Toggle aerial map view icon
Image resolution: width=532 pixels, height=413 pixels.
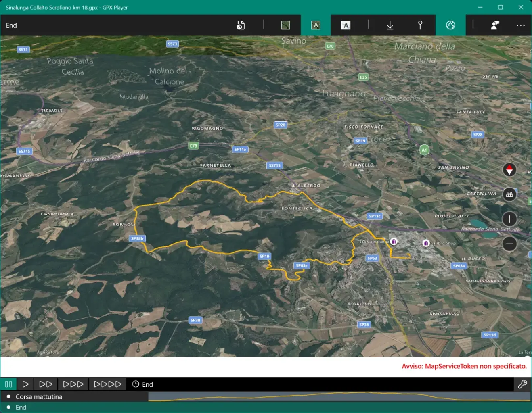pos(286,25)
